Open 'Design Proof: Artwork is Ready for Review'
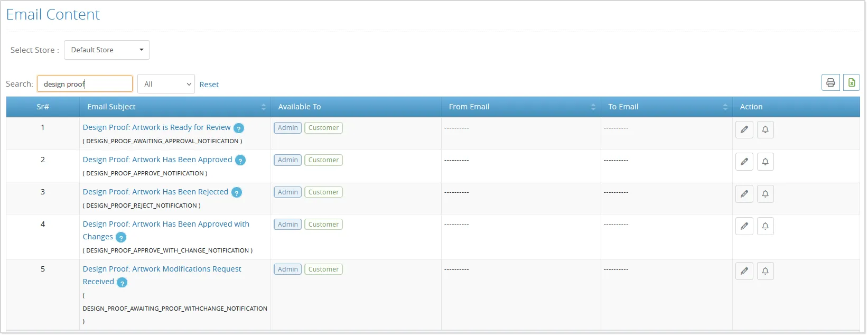The image size is (868, 336). 156,127
